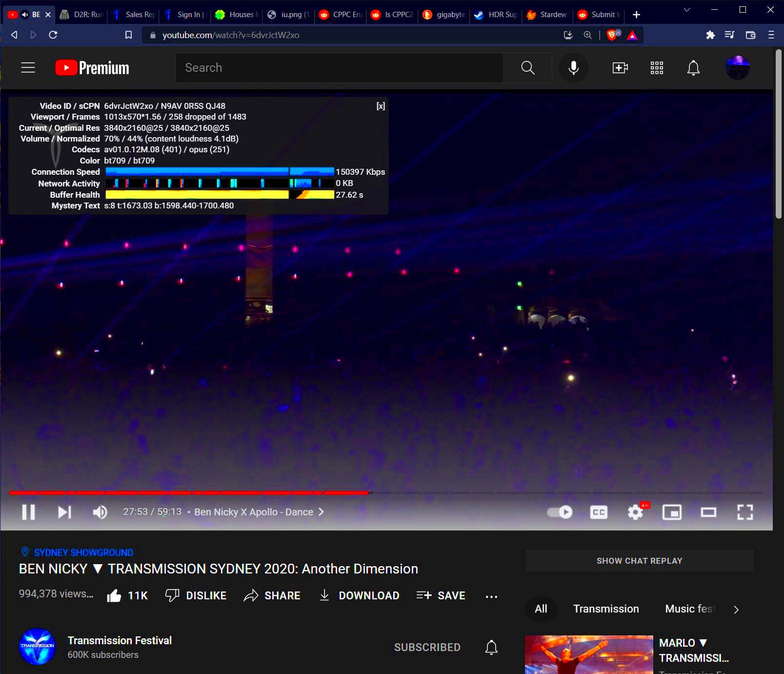Click the DISLIKE button
The height and width of the screenshot is (674, 784).
[x=196, y=595]
